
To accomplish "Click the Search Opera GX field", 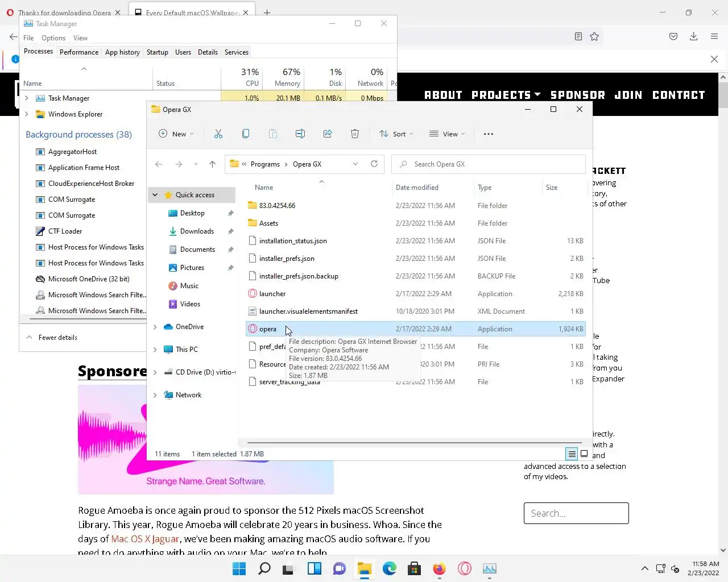I will click(489, 164).
